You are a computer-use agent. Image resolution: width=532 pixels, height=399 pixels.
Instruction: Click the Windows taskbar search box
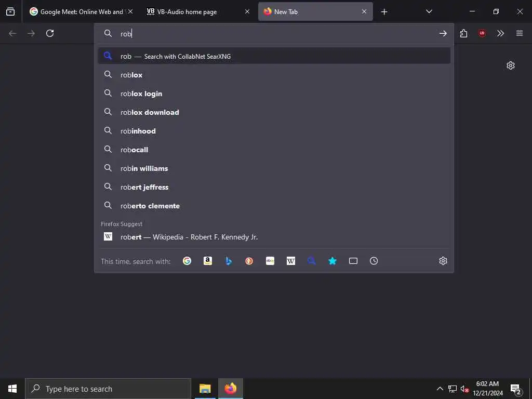click(108, 389)
